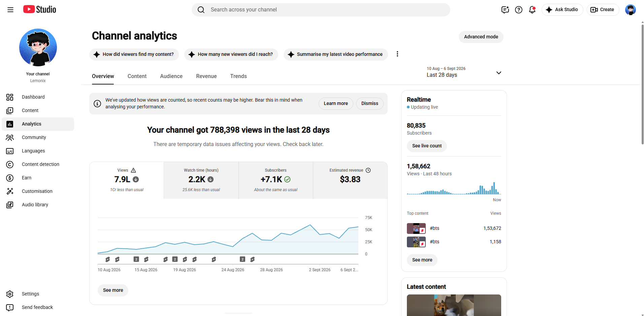Select the Watch time (hours) metric card
644x316 pixels.
(x=201, y=180)
